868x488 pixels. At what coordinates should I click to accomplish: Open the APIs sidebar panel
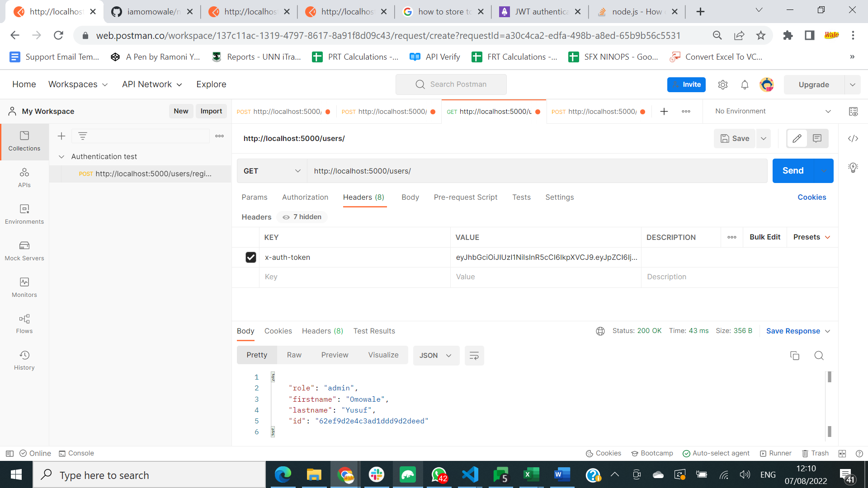pos(24,178)
